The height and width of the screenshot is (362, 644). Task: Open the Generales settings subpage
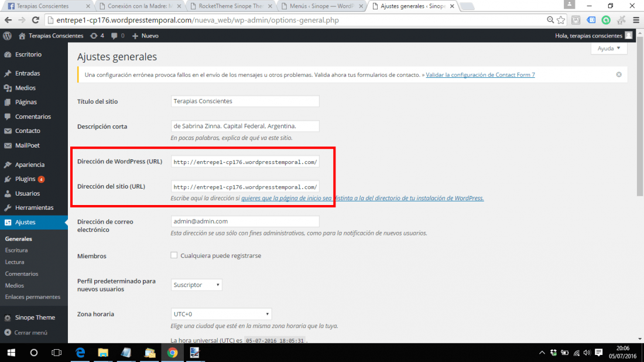[x=19, y=239]
